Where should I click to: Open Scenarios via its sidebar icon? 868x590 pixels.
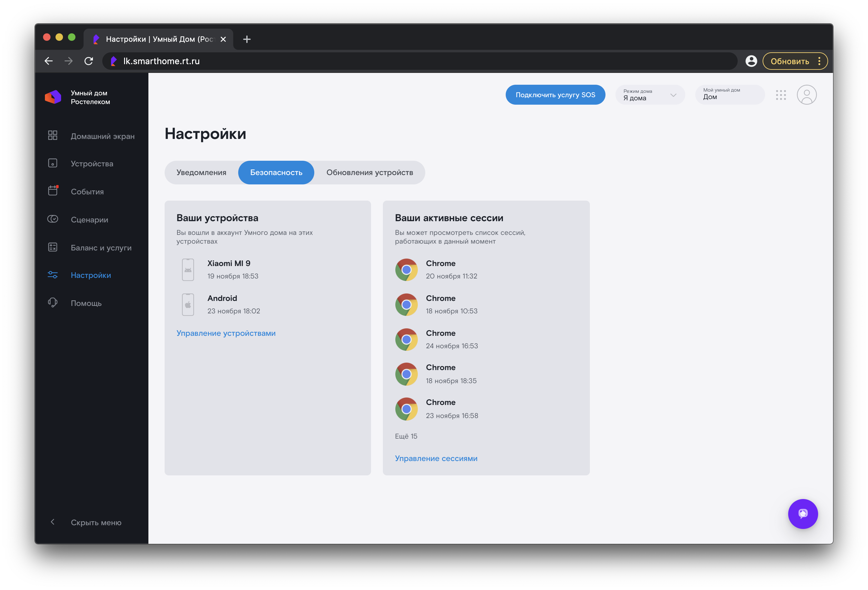(x=53, y=219)
